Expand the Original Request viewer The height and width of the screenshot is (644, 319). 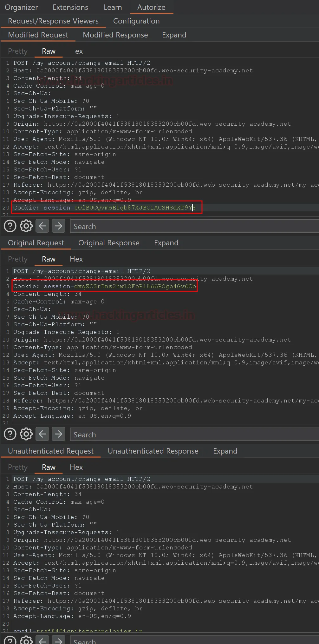pos(166,243)
